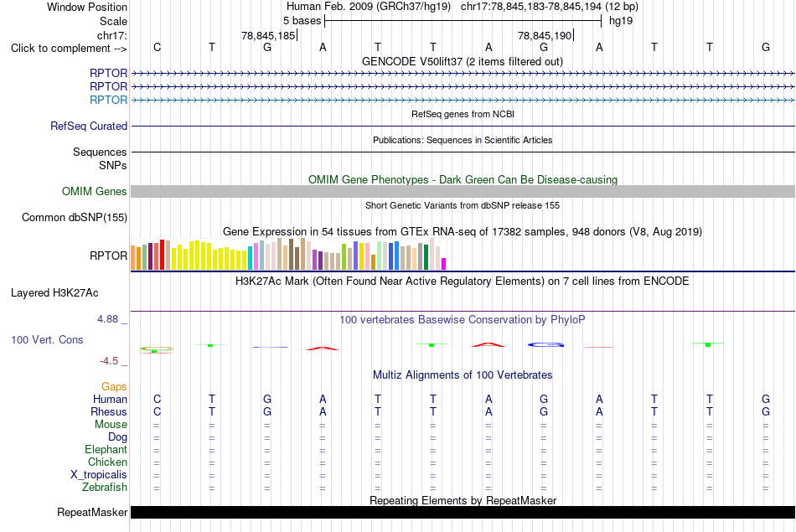
Task: Click the OMIM Genes track label
Action: [x=95, y=191]
